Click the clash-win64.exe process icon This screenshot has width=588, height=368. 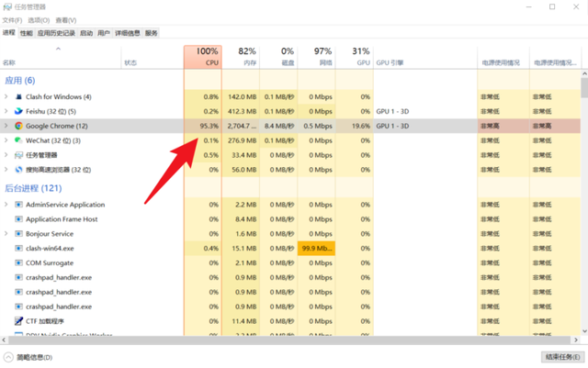pyautogui.click(x=18, y=249)
